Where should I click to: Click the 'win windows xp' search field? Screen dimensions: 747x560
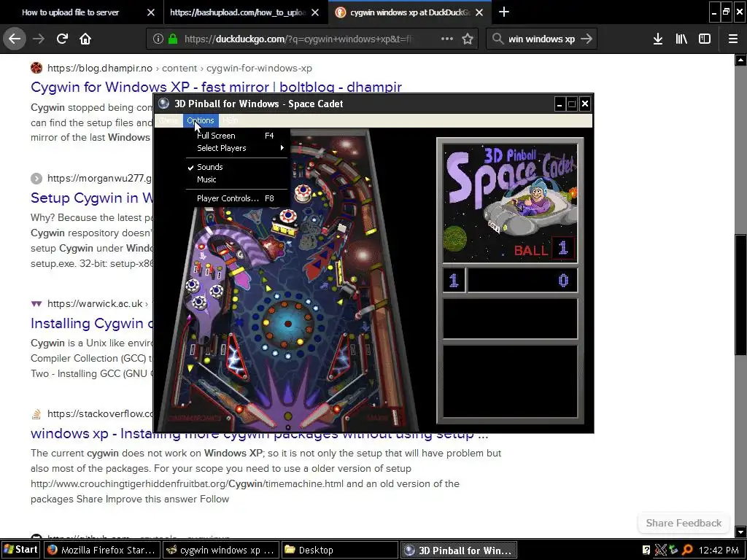click(542, 39)
